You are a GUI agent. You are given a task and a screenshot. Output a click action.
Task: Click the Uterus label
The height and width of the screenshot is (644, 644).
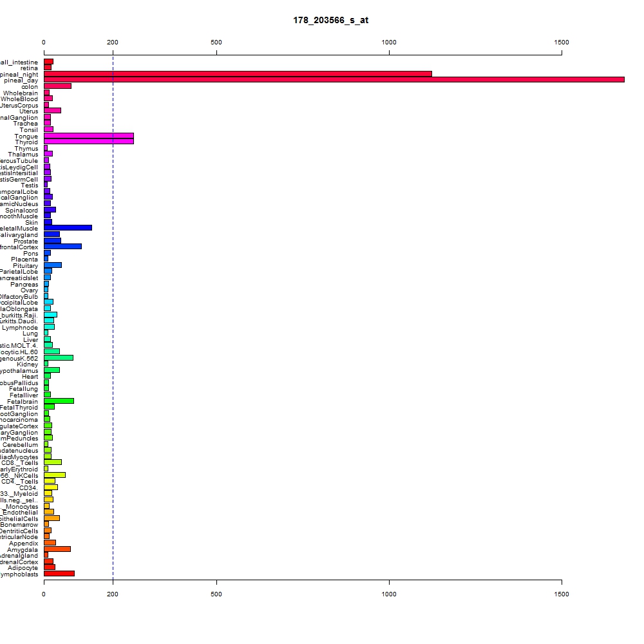(x=28, y=111)
